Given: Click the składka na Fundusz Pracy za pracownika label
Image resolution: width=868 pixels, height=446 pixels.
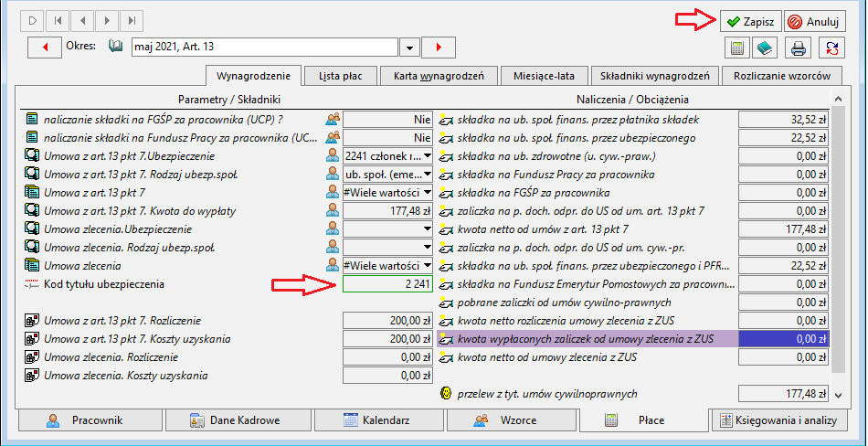Looking at the screenshot, I should click(556, 175).
